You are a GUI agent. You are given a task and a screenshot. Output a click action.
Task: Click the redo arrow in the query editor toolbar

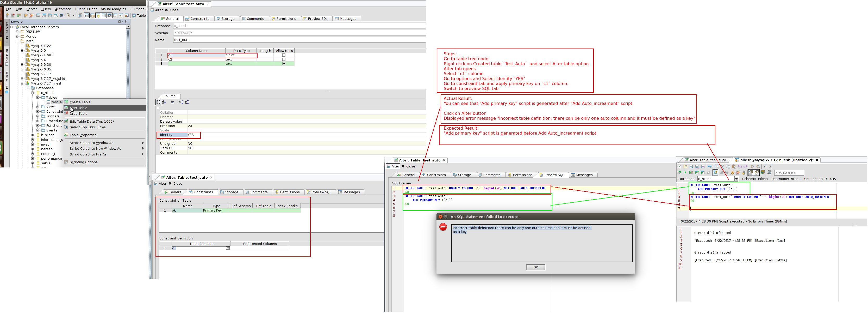click(745, 166)
